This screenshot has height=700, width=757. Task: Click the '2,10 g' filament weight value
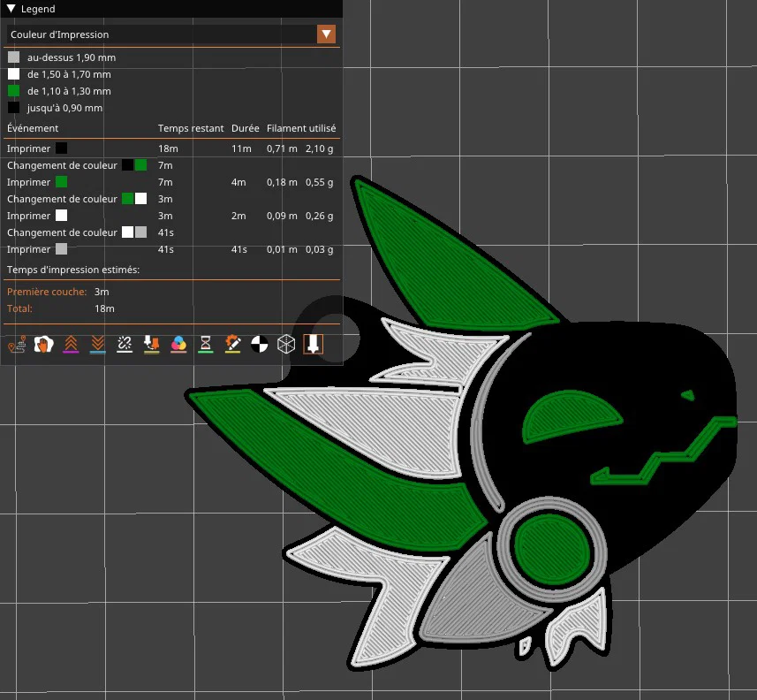(319, 148)
